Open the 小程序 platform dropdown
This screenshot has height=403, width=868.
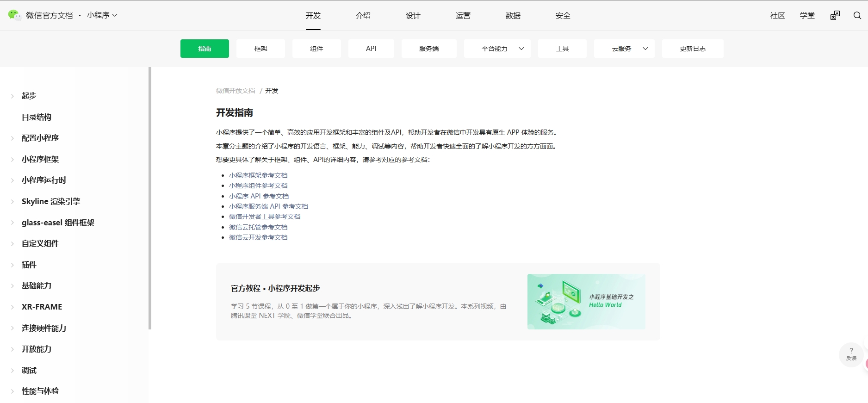pyautogui.click(x=102, y=15)
